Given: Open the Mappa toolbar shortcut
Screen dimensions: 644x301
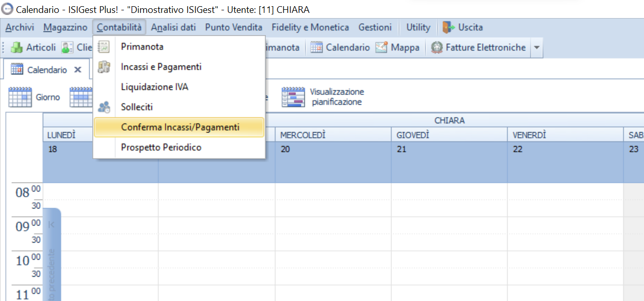Looking at the screenshot, I should point(381,47).
